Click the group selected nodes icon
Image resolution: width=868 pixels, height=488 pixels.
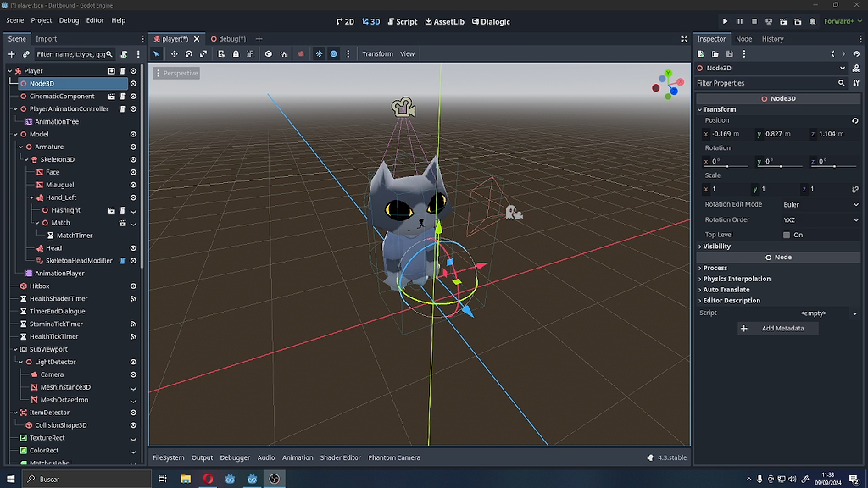pyautogui.click(x=250, y=53)
